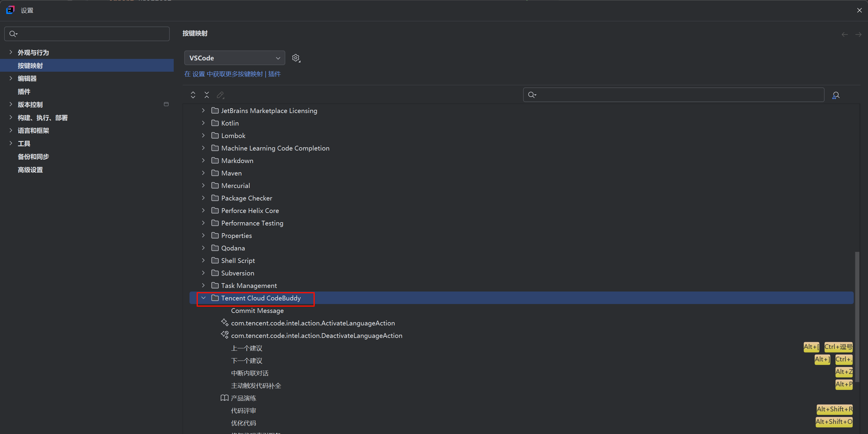Select the 上一个建议 action row
This screenshot has height=434, width=868.
[x=521, y=348]
